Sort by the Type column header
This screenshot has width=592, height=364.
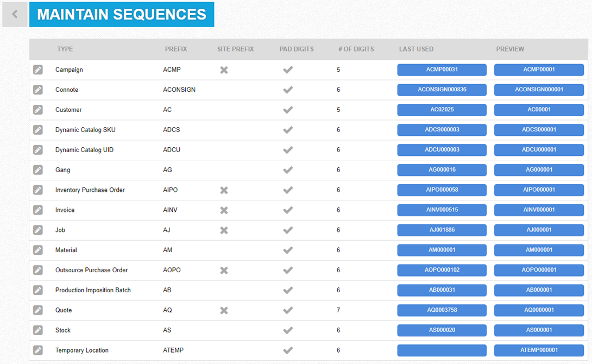click(x=65, y=49)
